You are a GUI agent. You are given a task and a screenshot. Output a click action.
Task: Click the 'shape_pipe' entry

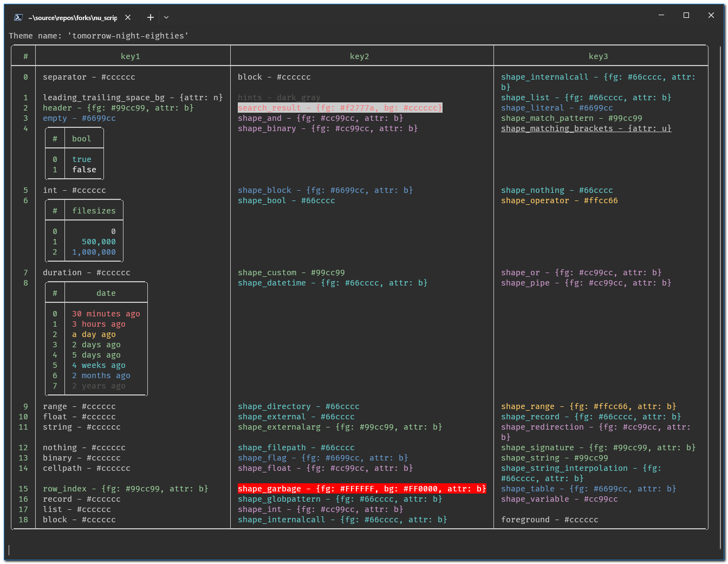coord(586,283)
